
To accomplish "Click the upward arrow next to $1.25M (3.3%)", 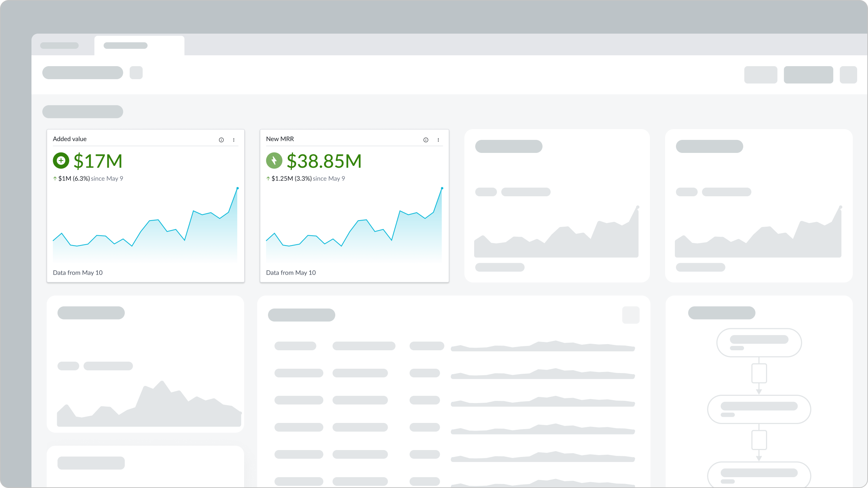I will tap(268, 178).
